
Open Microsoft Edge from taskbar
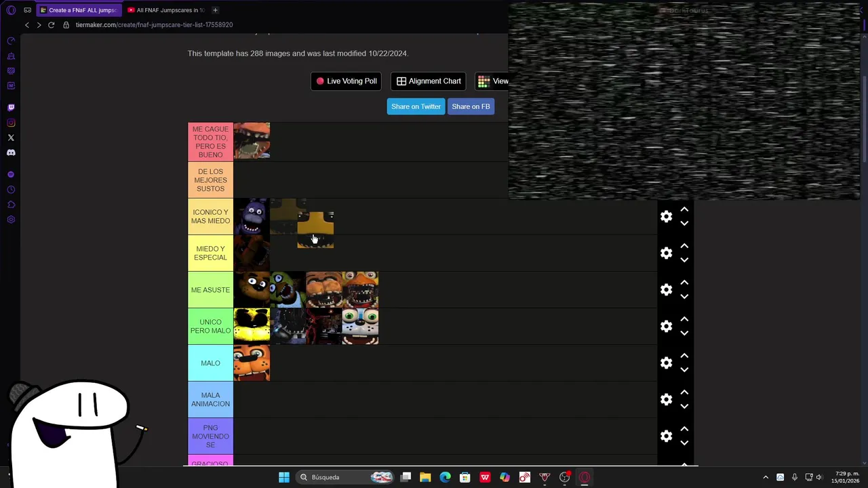click(x=445, y=477)
